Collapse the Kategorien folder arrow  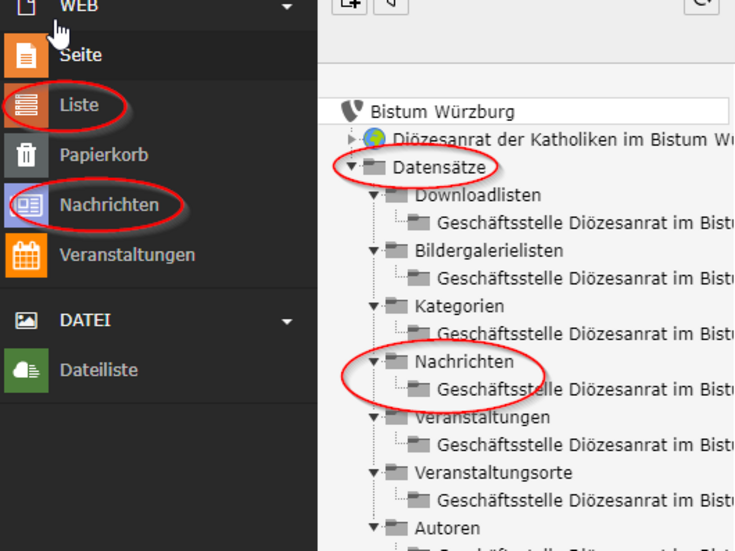click(374, 306)
